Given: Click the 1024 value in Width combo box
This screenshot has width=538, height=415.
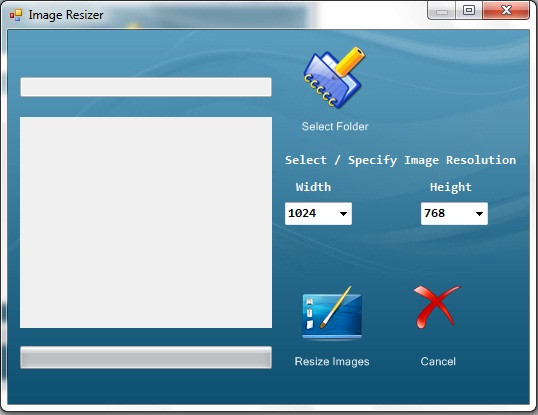Looking at the screenshot, I should pyautogui.click(x=302, y=213).
